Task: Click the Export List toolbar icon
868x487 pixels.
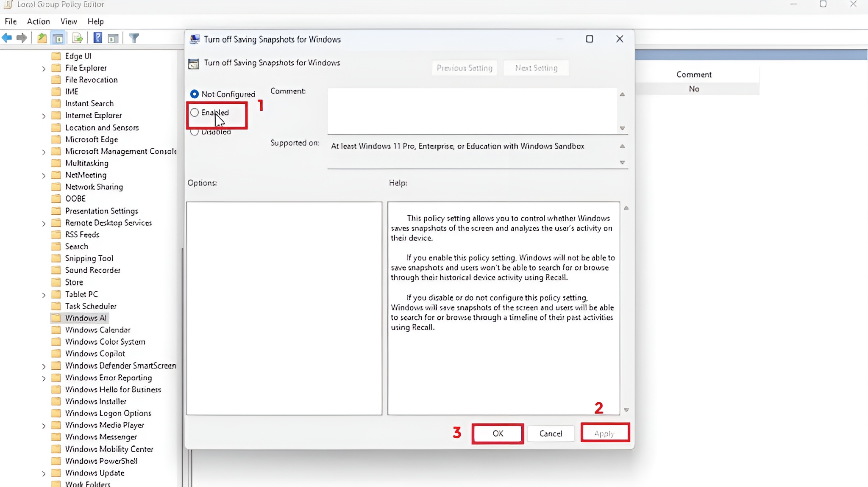Action: (78, 38)
